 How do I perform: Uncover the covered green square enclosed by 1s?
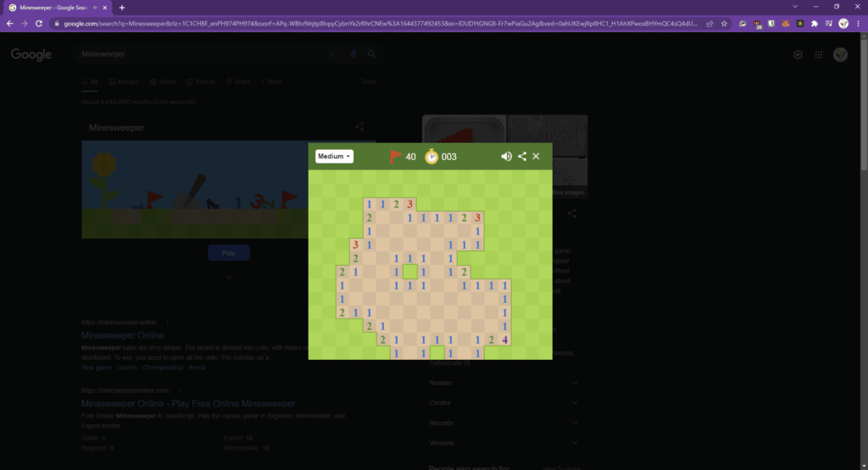point(409,272)
